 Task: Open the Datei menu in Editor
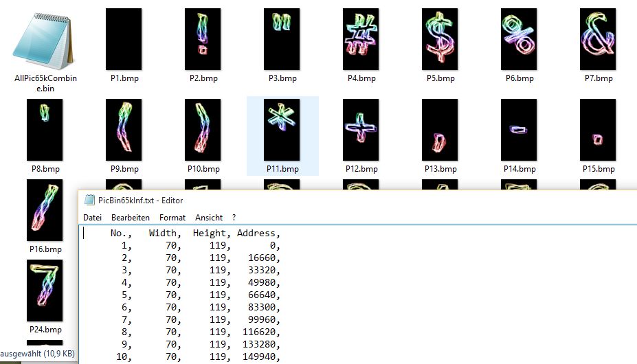92,217
